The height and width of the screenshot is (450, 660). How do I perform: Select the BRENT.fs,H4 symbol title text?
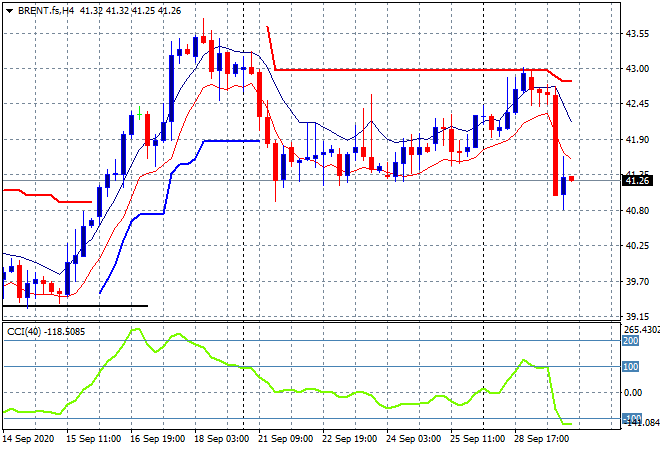46,11
